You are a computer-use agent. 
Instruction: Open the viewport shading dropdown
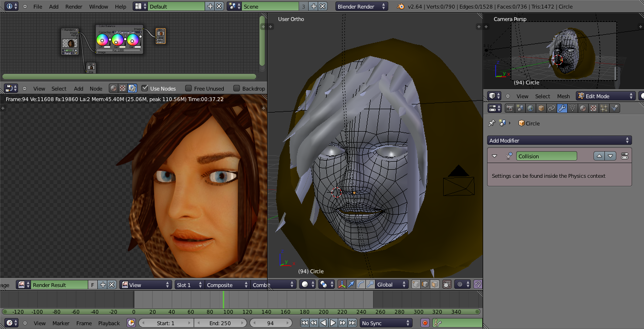point(307,284)
